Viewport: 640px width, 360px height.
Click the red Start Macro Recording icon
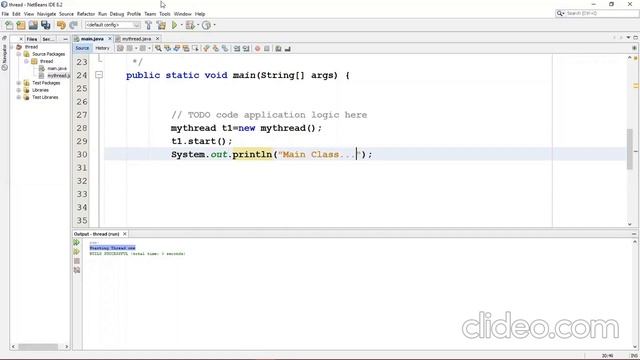point(258,49)
